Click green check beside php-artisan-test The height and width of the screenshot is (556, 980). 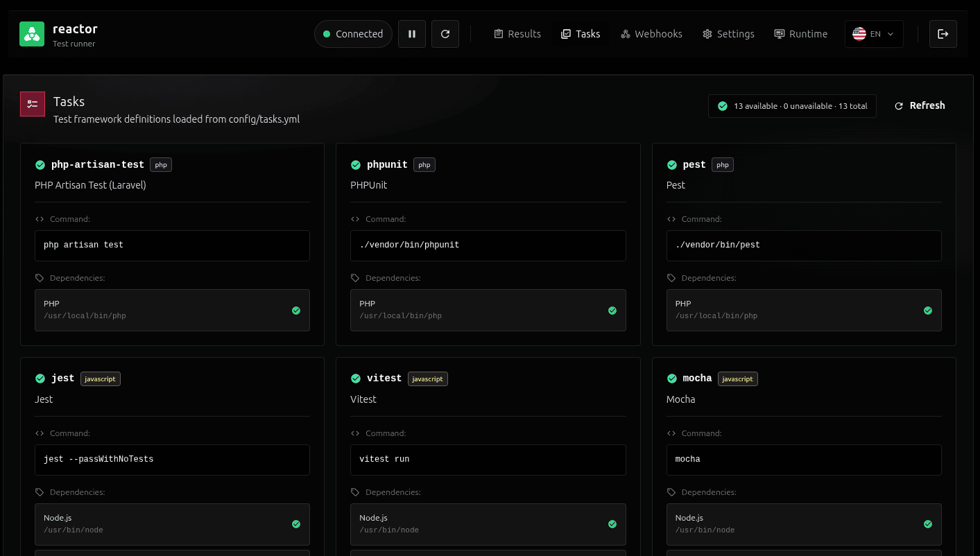coord(40,165)
